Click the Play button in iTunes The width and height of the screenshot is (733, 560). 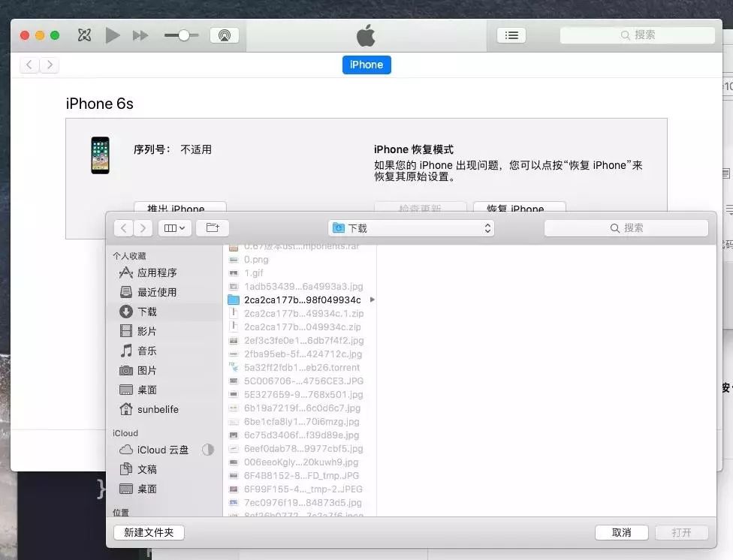[113, 35]
